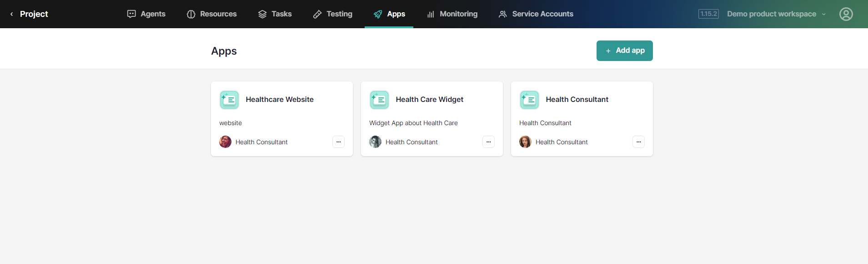Click agent avatar on Health Care Widget card

click(375, 142)
